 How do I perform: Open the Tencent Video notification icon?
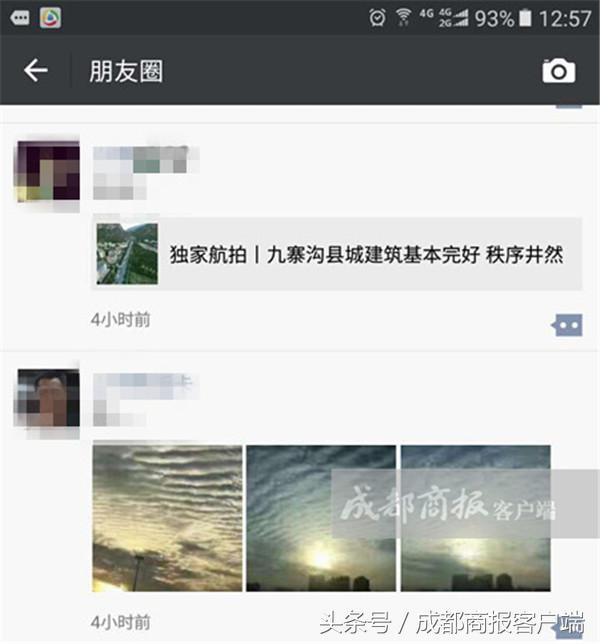(51, 18)
